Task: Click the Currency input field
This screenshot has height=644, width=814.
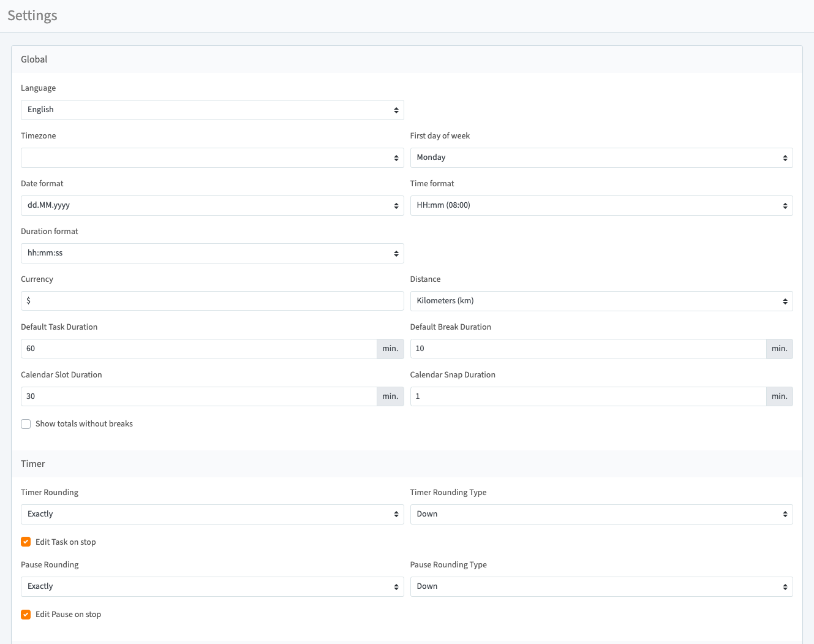Action: tap(212, 301)
